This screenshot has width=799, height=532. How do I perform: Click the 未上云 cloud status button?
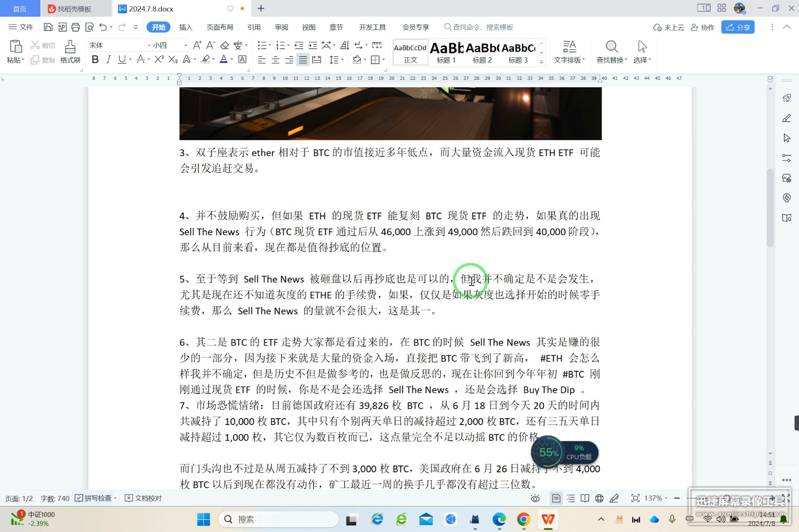[x=668, y=27]
